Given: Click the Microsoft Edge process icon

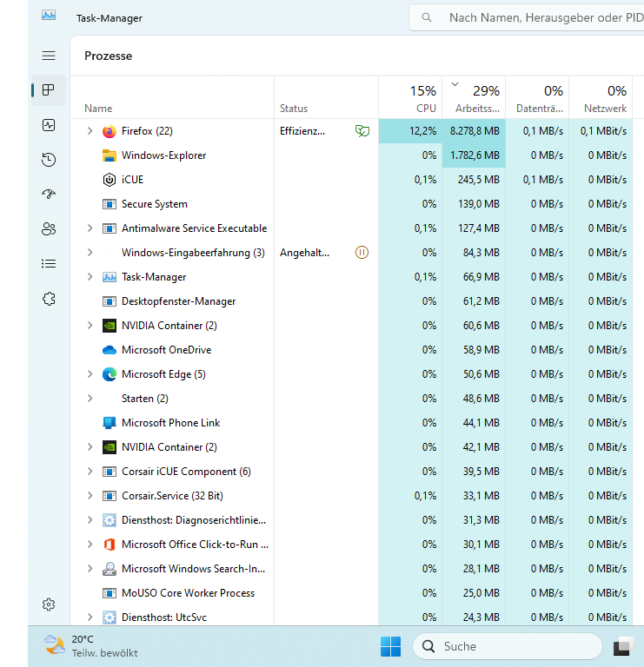Looking at the screenshot, I should [110, 374].
